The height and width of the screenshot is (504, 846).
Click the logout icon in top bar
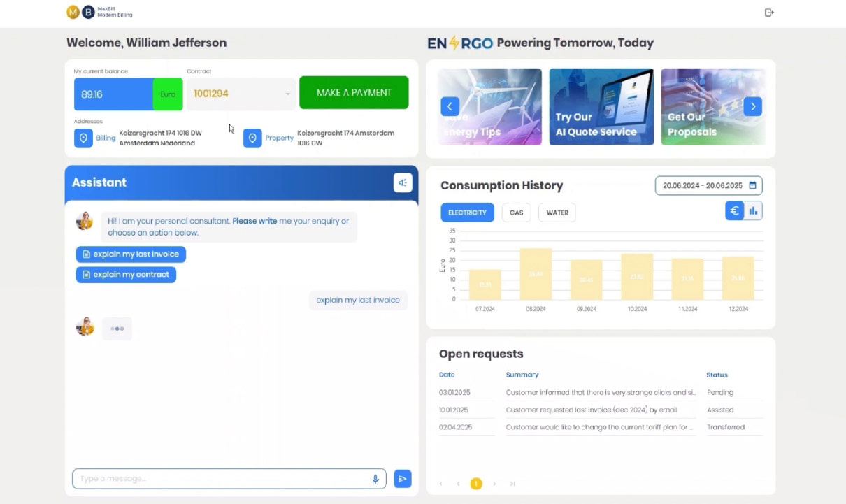pyautogui.click(x=769, y=13)
